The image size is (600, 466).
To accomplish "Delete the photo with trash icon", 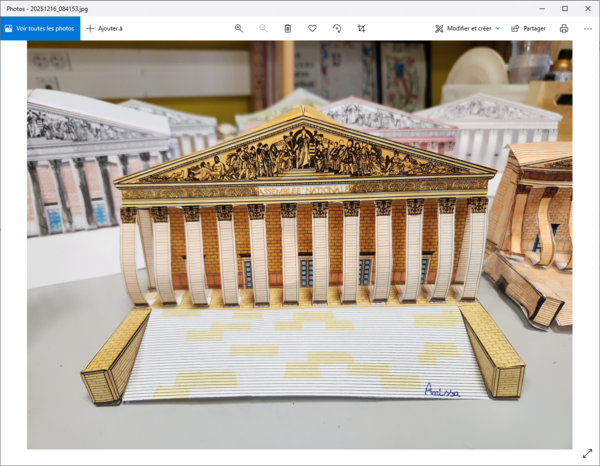I will point(288,28).
